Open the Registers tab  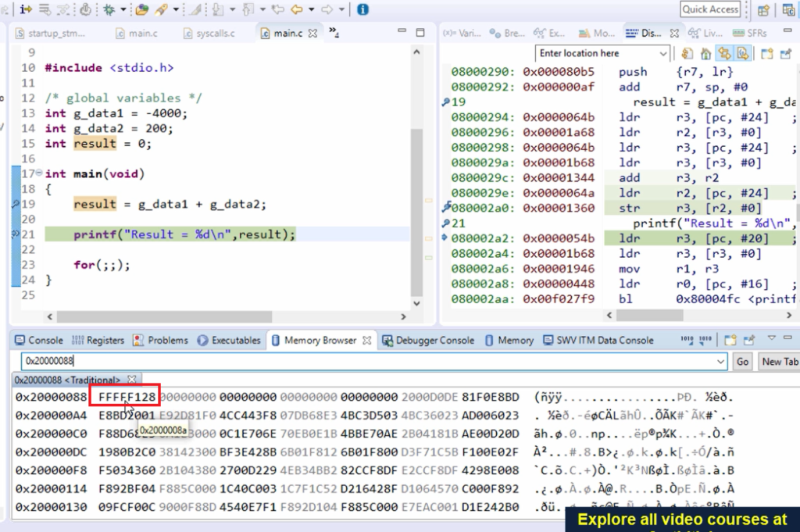tap(98, 341)
